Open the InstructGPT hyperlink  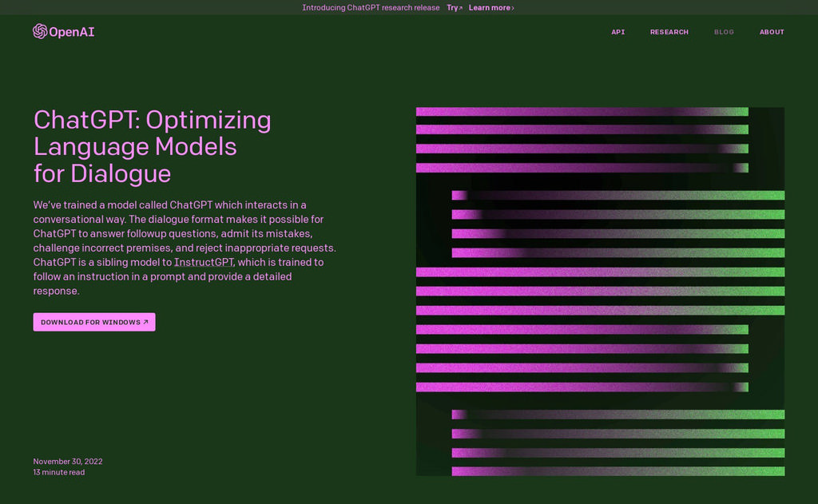(204, 262)
